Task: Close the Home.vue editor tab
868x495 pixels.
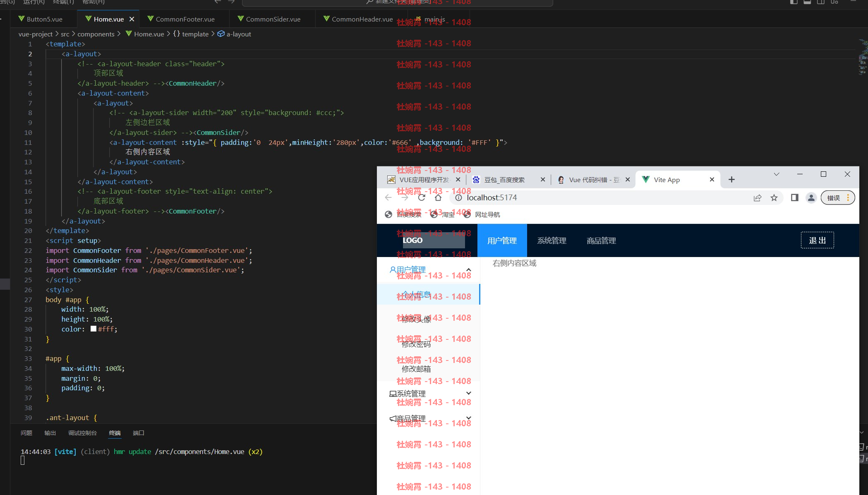Action: tap(132, 19)
